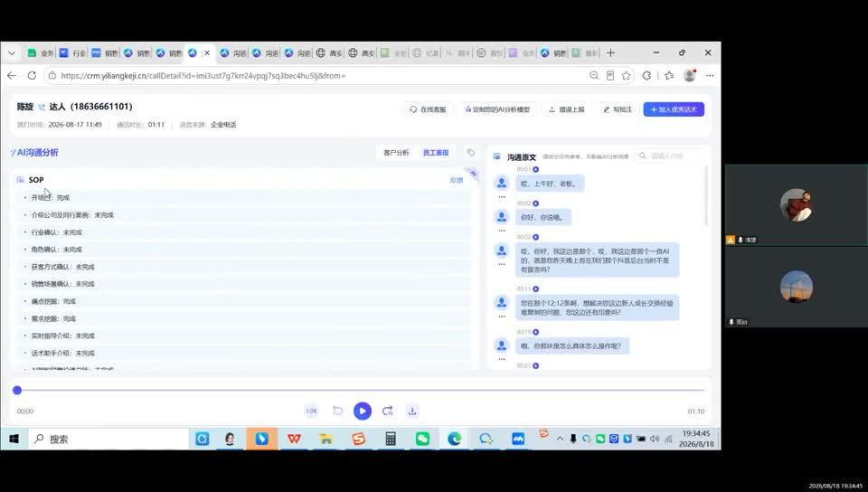Image resolution: width=868 pixels, height=492 pixels.
Task: Open the browser ... settings menu
Action: (710, 76)
